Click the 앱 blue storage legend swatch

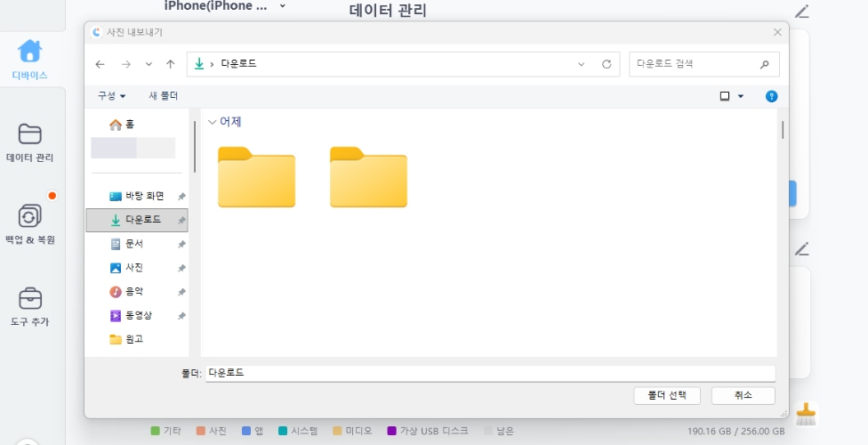point(246,431)
